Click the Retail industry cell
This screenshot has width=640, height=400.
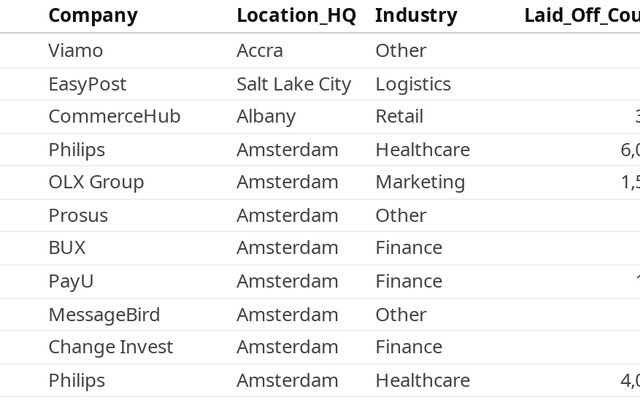(399, 116)
